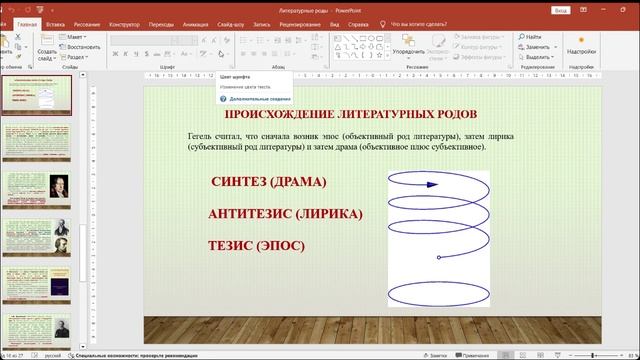The width and height of the screenshot is (640, 360).
Task: Switch to Slide Sorter view icon
Action: click(x=523, y=356)
